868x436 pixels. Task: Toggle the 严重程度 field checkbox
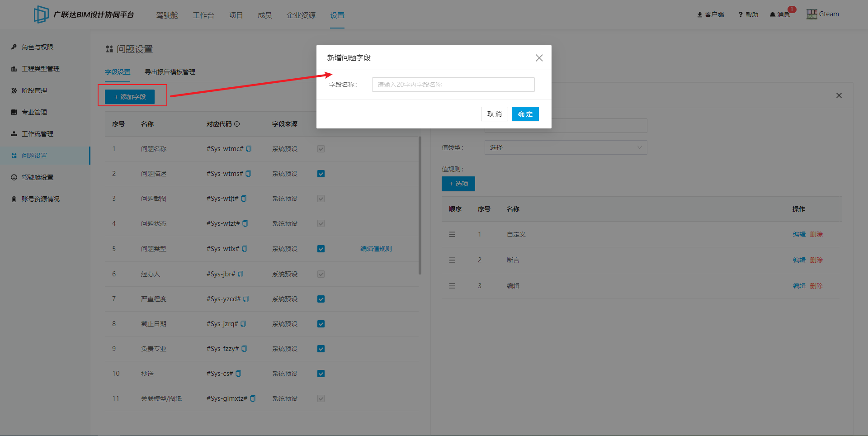pos(321,299)
